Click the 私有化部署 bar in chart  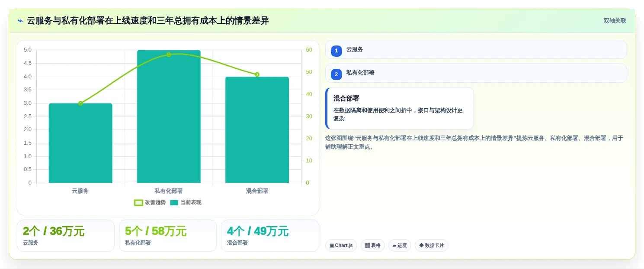[x=169, y=117]
